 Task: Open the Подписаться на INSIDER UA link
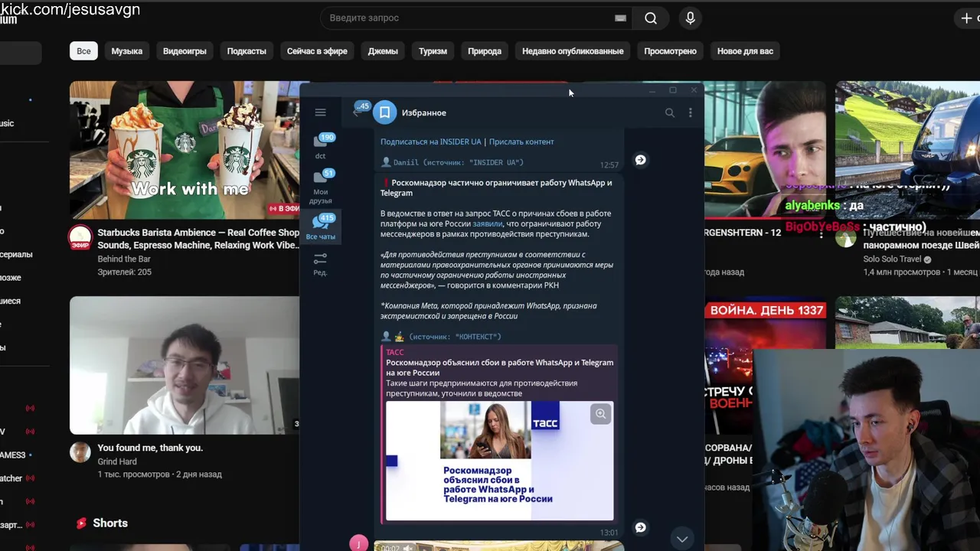(431, 142)
